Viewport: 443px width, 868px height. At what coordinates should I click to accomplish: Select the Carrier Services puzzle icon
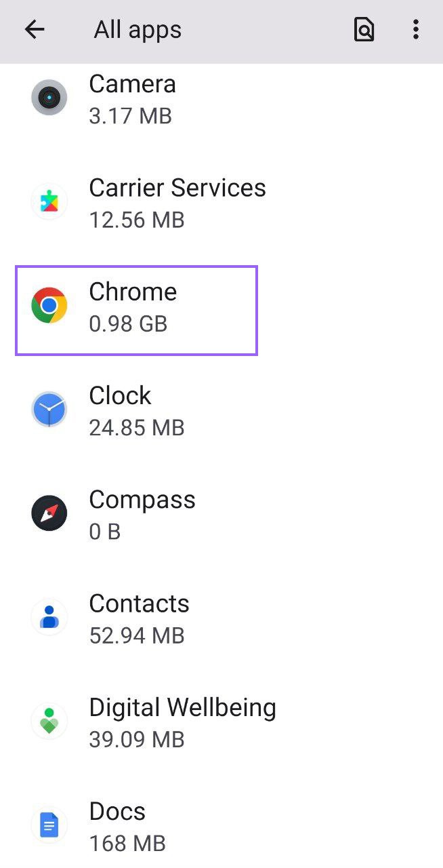click(x=49, y=201)
